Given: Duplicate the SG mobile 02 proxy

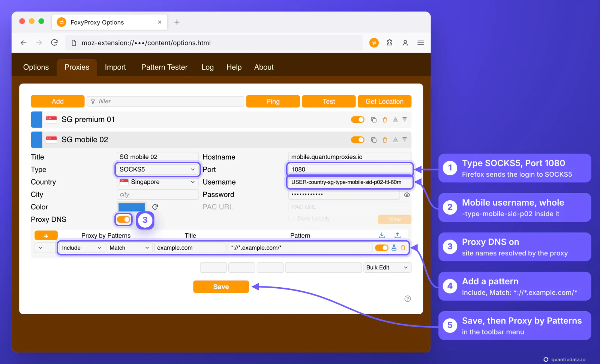Looking at the screenshot, I should 373,140.
